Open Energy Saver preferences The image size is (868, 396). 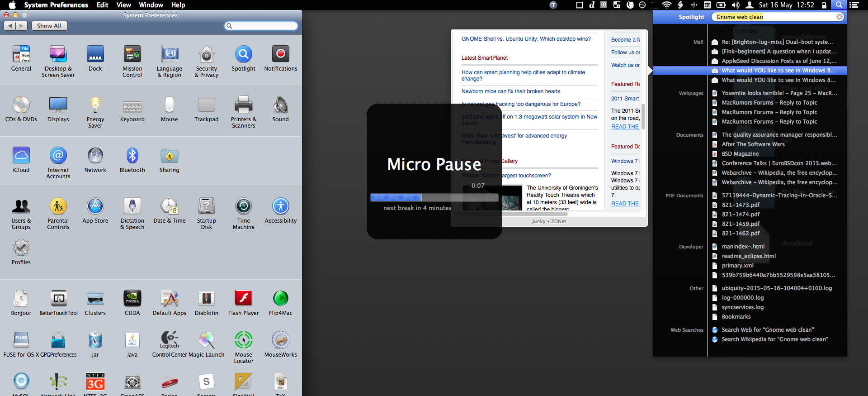tap(95, 112)
